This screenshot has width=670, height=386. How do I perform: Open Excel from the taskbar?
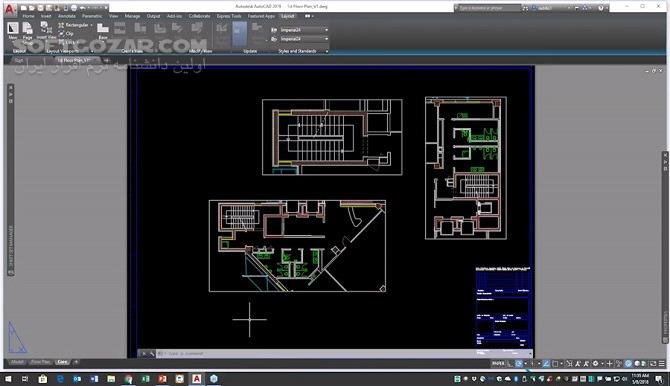pos(145,379)
